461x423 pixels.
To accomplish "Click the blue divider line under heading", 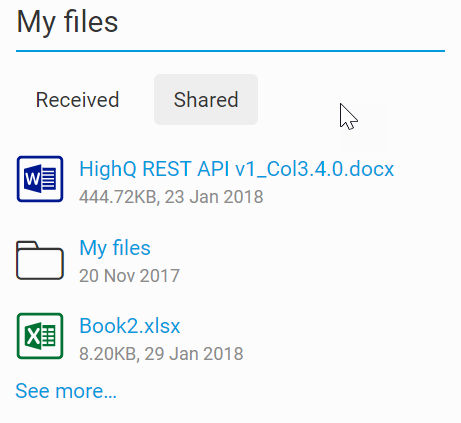I will click(x=230, y=51).
